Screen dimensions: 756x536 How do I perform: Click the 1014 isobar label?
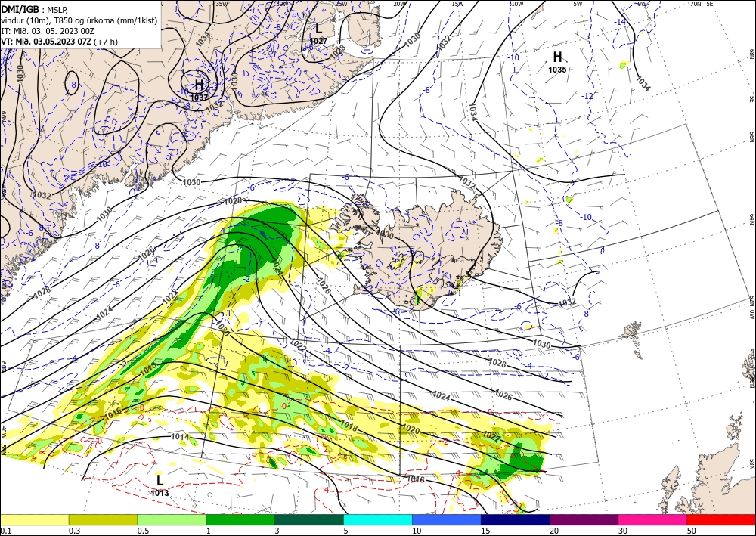click(x=181, y=437)
